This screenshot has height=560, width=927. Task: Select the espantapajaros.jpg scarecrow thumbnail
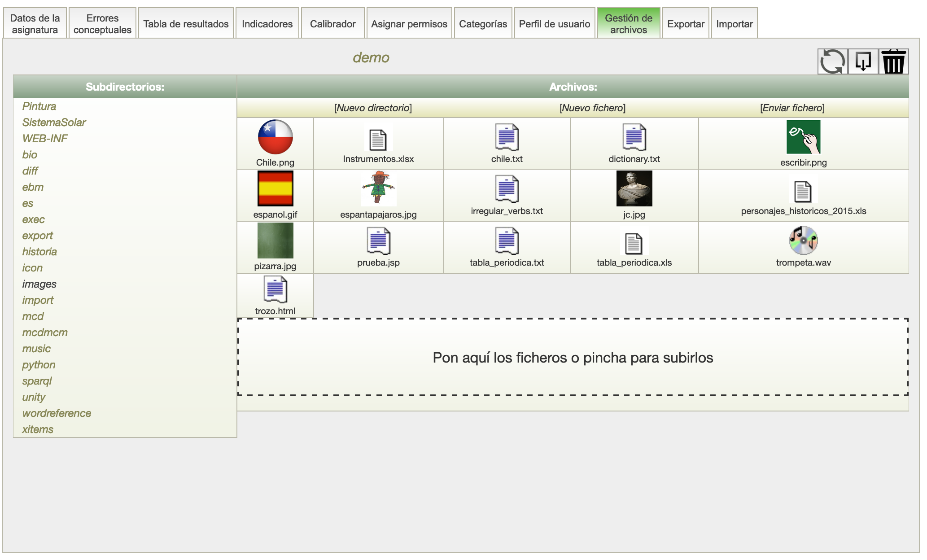(378, 188)
